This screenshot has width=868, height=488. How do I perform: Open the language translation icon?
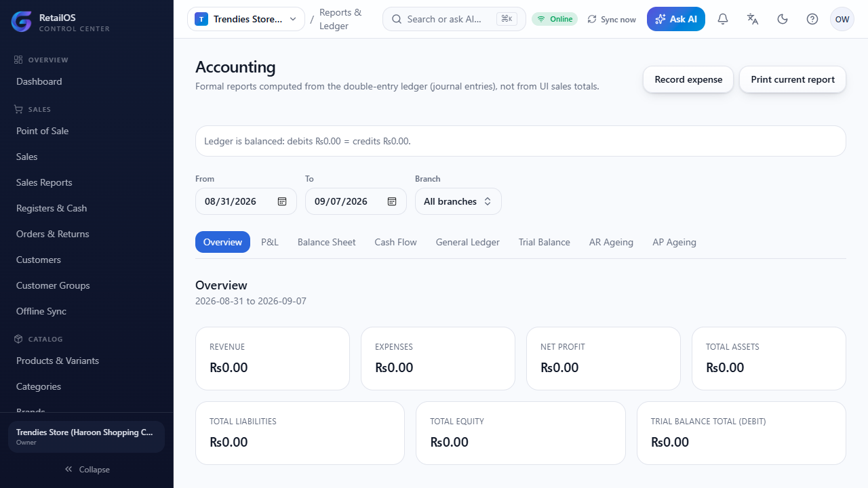(x=753, y=19)
